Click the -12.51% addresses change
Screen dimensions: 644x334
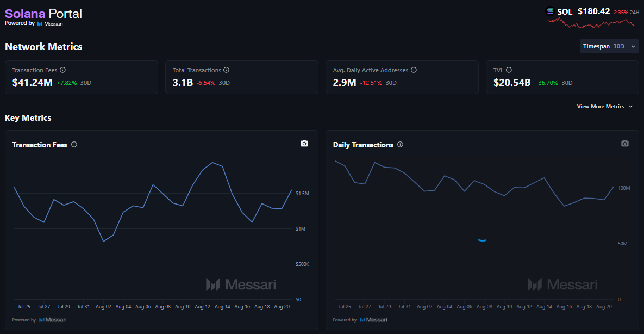(371, 83)
